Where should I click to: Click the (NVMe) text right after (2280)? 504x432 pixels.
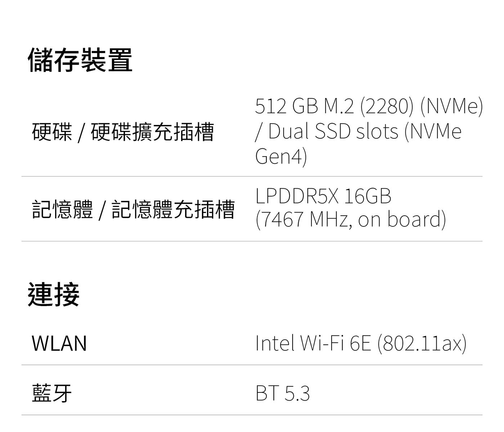coord(451,106)
